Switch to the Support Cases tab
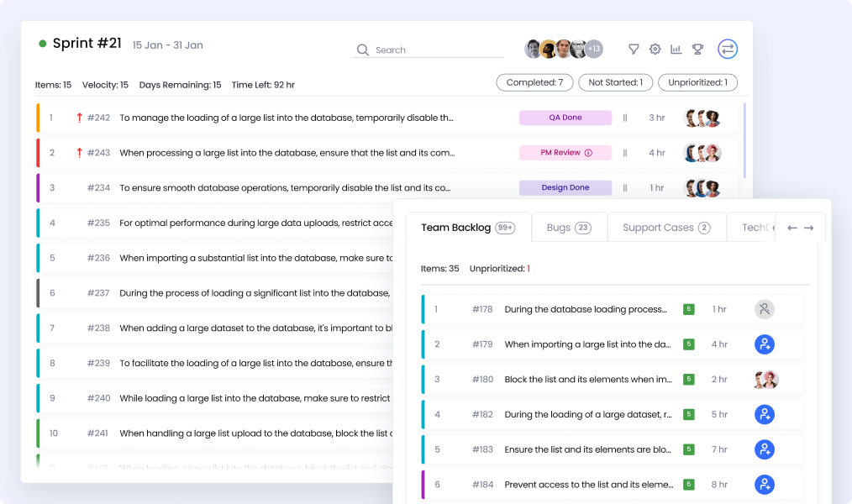 pos(666,228)
